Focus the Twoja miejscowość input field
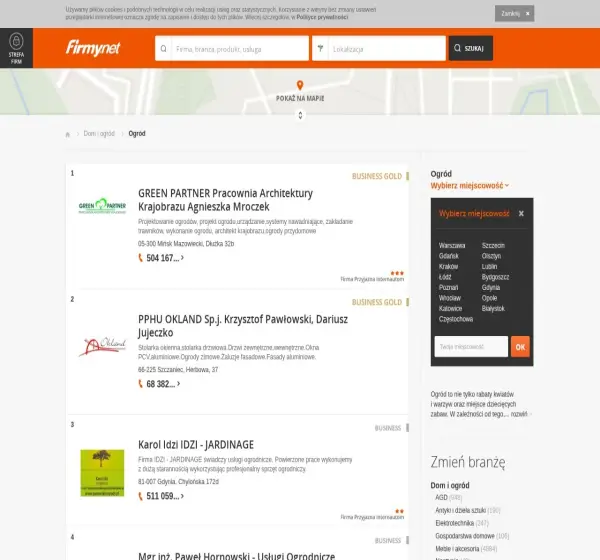The image size is (600, 560). pos(471,347)
